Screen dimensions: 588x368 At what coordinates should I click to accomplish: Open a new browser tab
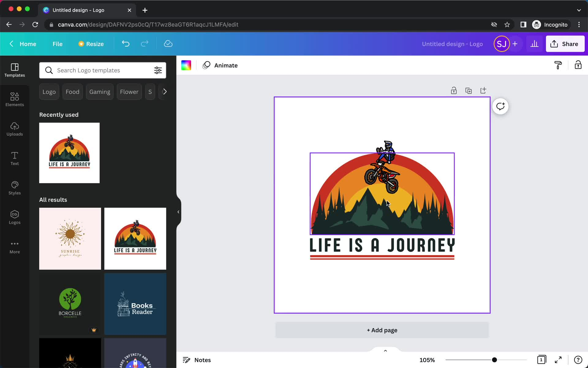(145, 10)
